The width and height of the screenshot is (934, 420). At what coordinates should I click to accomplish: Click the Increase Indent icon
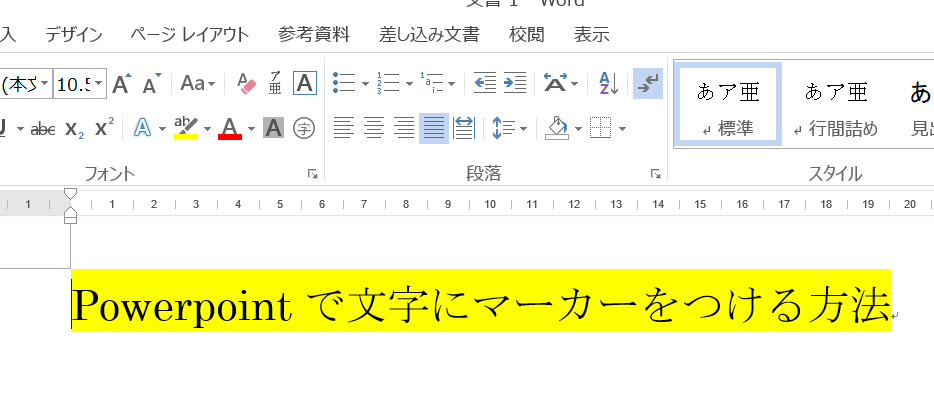(515, 83)
